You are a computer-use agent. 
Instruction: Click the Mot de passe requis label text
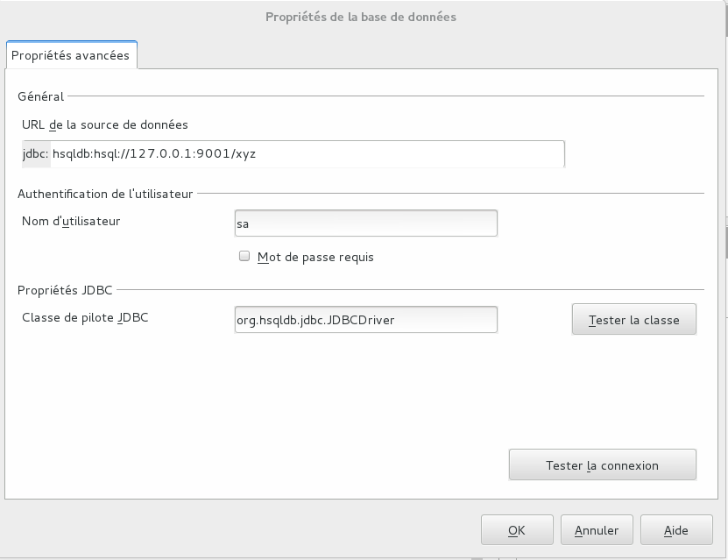[315, 257]
